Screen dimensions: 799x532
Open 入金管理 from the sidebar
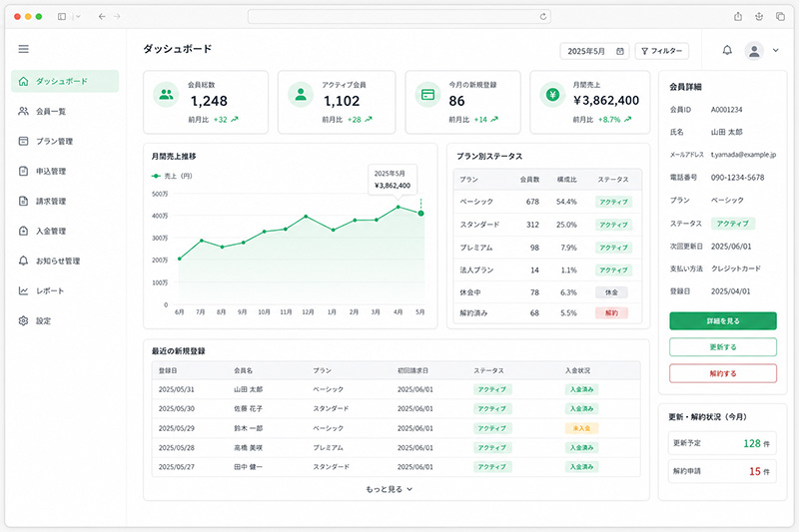[65, 231]
